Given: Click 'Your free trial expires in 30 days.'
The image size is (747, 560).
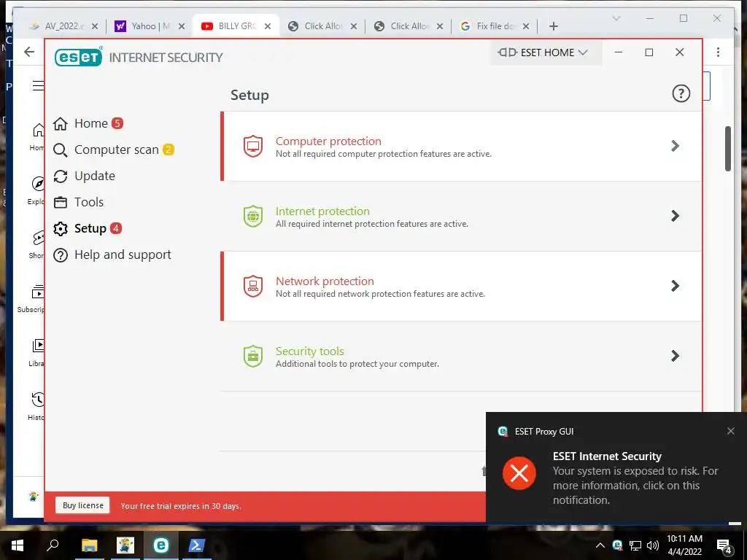Looking at the screenshot, I should coord(181,506).
